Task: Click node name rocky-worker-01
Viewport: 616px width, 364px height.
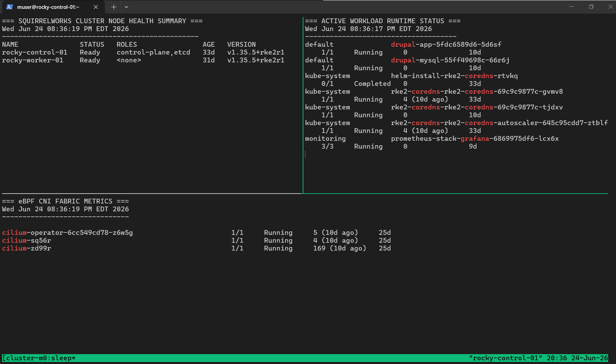Action: 33,60
